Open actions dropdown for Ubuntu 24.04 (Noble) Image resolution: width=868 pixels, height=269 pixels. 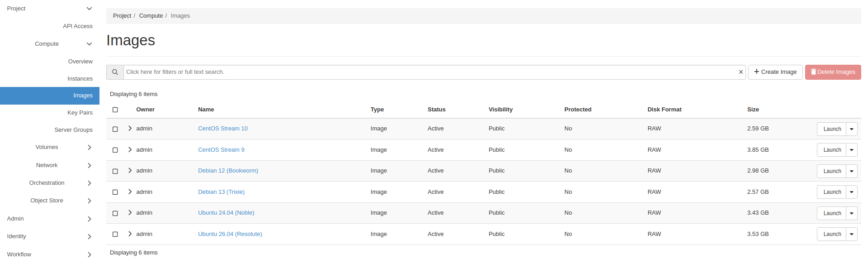click(x=852, y=213)
